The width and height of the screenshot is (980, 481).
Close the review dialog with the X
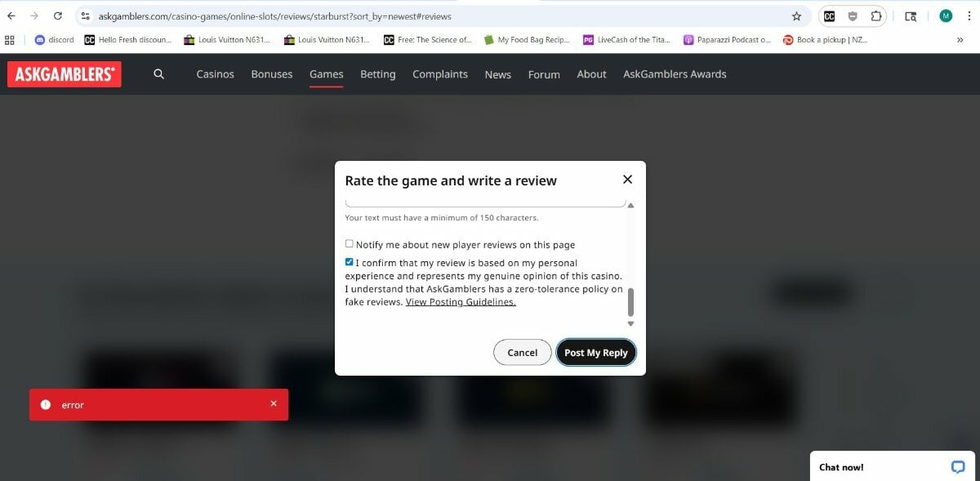[x=627, y=180]
